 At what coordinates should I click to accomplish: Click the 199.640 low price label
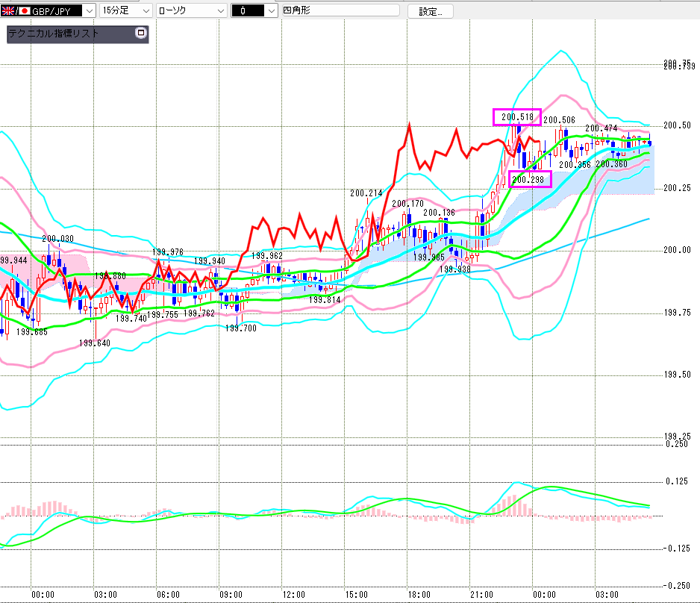click(x=94, y=343)
